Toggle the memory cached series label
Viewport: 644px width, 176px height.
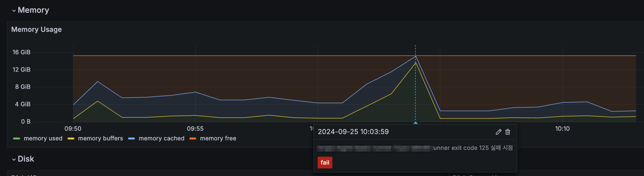[x=161, y=138]
